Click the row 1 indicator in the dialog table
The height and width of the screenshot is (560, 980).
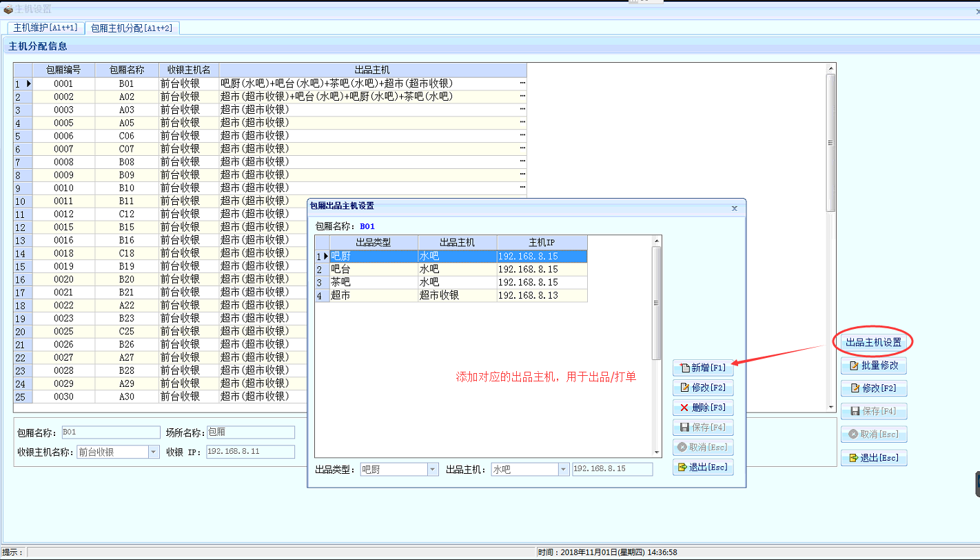[x=323, y=256]
